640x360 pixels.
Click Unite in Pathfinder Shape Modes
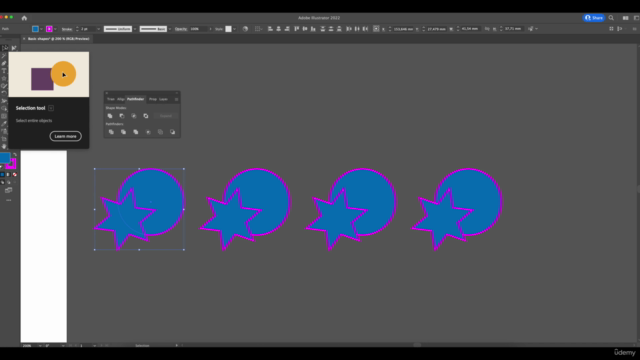[x=110, y=116]
